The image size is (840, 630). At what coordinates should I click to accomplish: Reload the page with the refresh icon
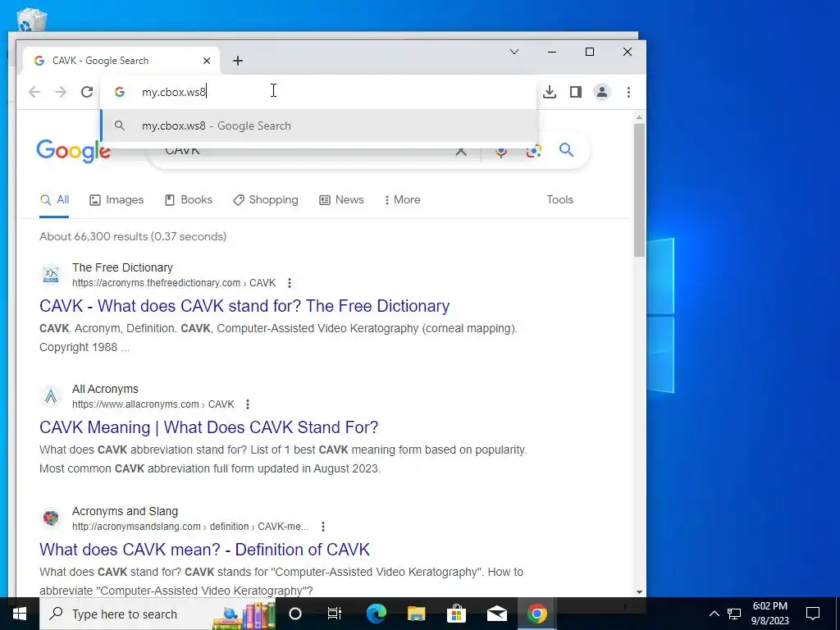87,92
